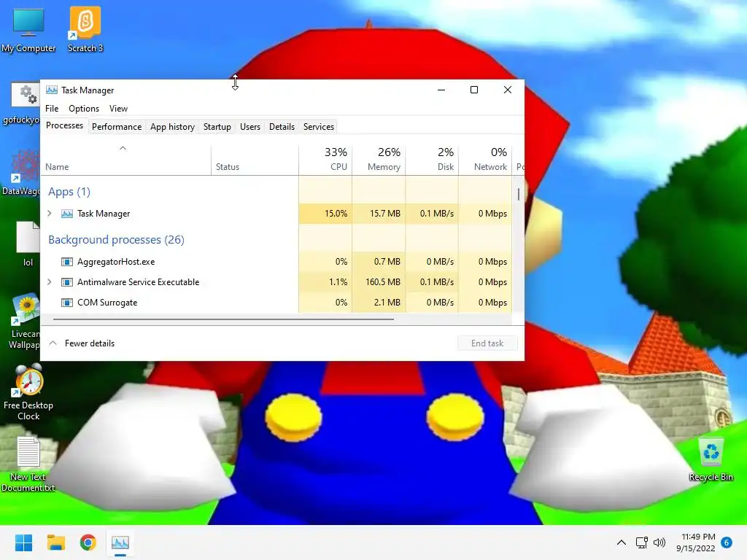Click the 1.1% CPU value

[338, 282]
